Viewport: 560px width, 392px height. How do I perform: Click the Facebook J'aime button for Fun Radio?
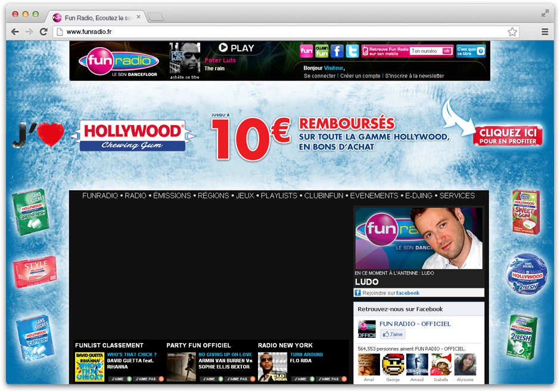[393, 334]
